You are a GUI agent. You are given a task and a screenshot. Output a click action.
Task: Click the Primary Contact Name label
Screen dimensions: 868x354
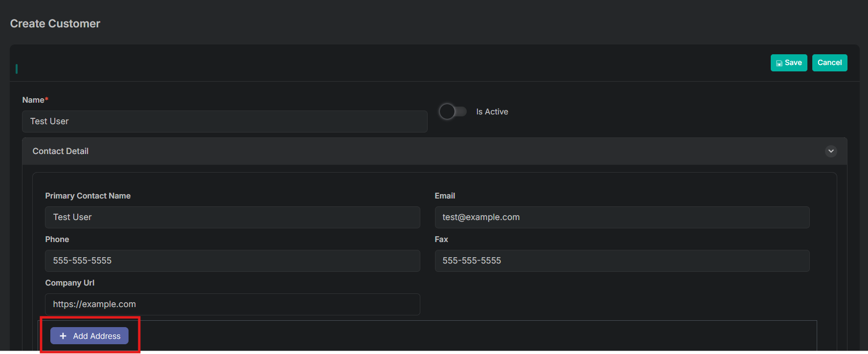coord(88,196)
